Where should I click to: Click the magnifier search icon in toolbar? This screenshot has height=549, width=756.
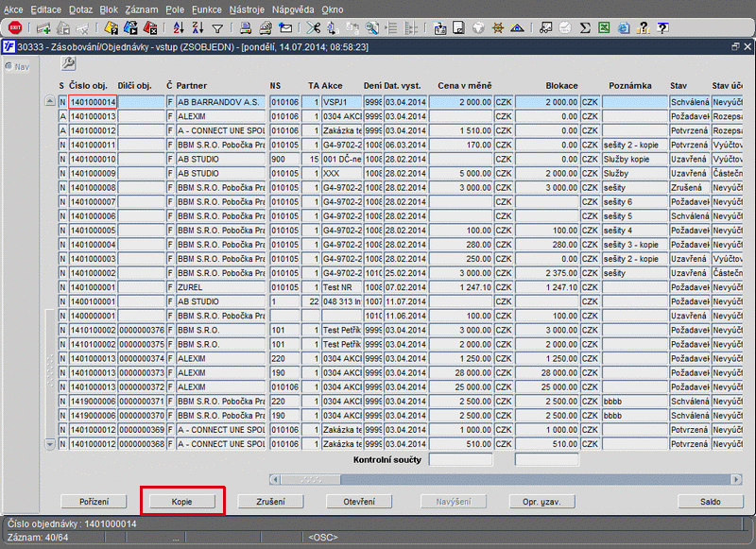pos(371,28)
